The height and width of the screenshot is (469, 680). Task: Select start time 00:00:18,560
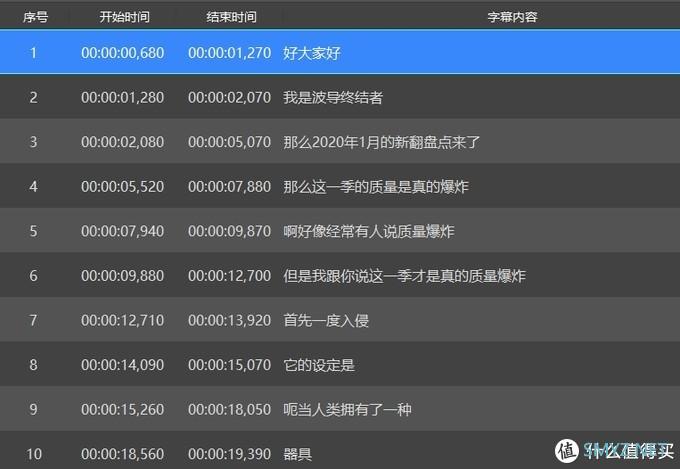point(123,454)
